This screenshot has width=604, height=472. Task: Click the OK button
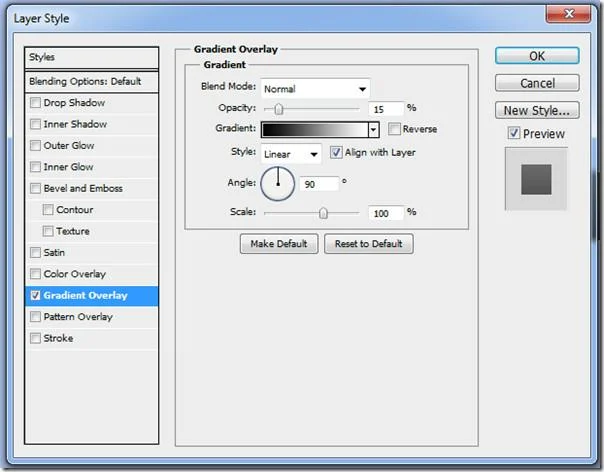(537, 56)
